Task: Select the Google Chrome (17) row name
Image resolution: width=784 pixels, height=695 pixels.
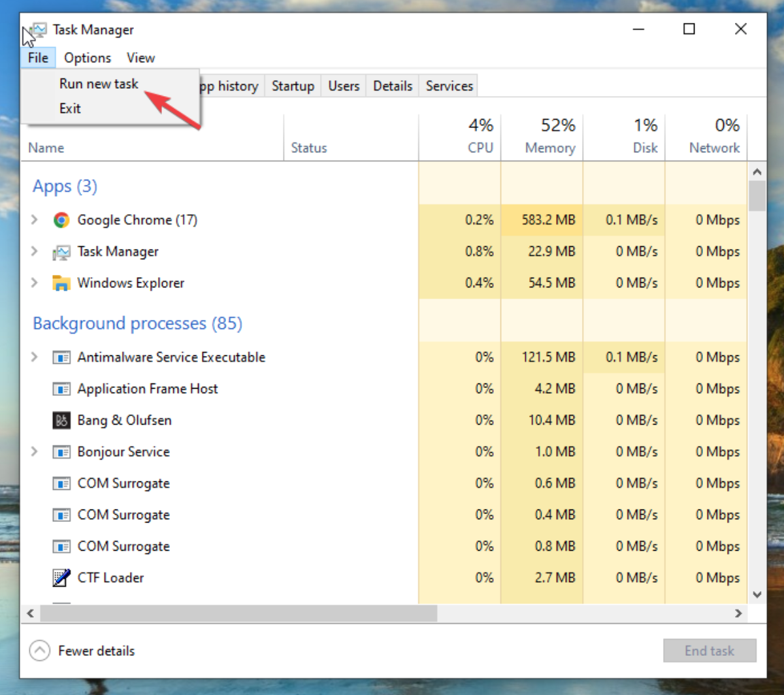Action: [137, 220]
